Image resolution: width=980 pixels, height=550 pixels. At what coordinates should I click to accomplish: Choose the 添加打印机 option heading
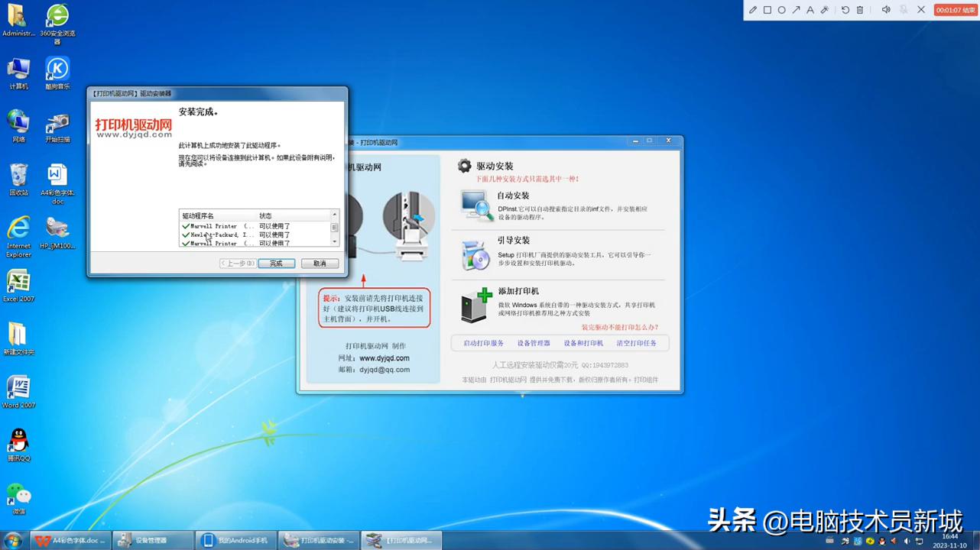click(x=518, y=291)
